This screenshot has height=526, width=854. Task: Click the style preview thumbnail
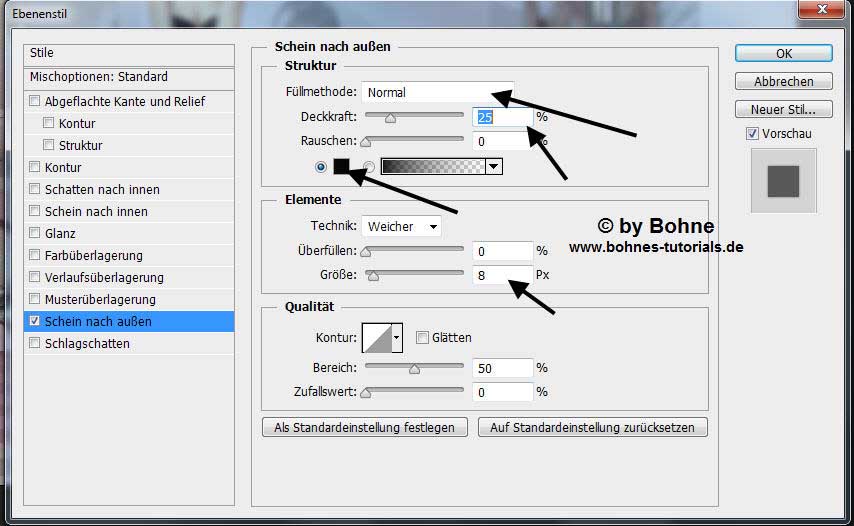pyautogui.click(x=783, y=181)
